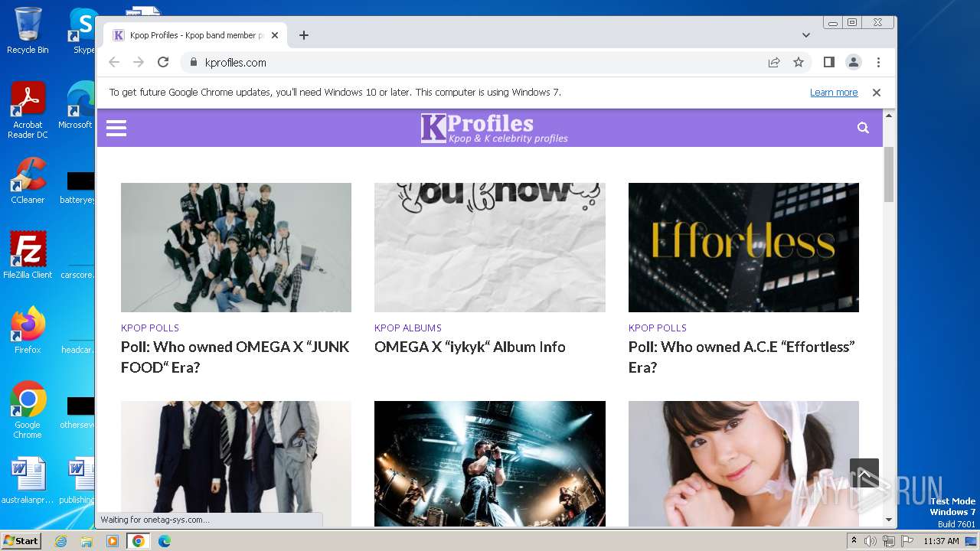Select the australianpr Word document icon
Image resolution: width=980 pixels, height=551 pixels.
click(x=28, y=481)
